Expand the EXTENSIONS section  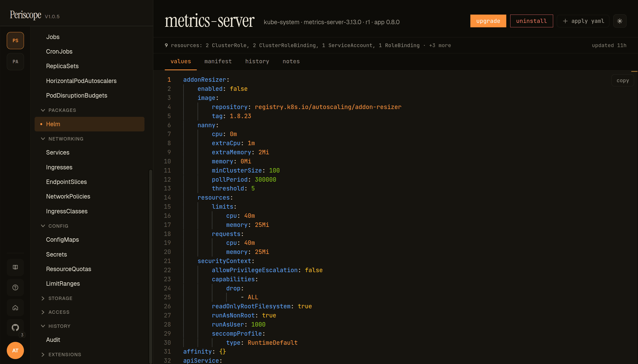pos(61,355)
